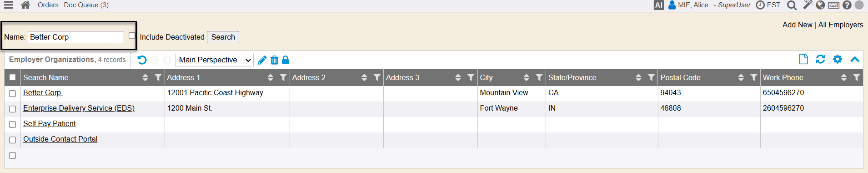Viewport: 868px width, 173px height.
Task: Open the home icon in top bar
Action: click(x=25, y=5)
